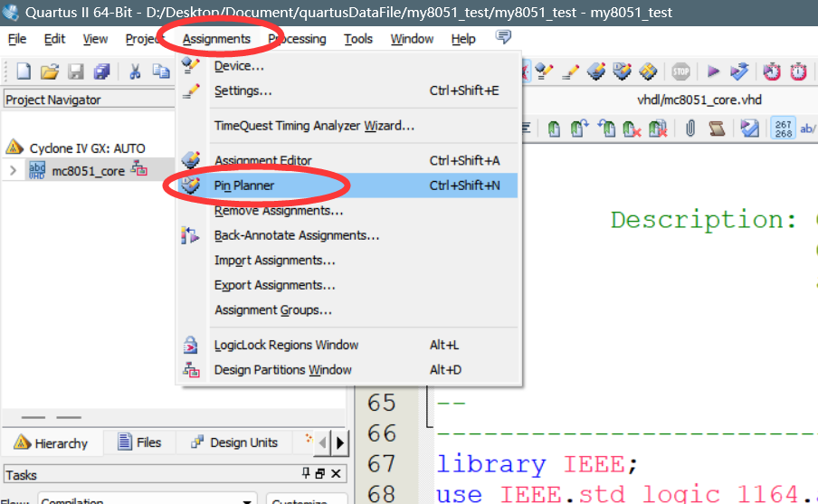Choose Import Assignments... entry
This screenshot has width=818, height=504.
point(347,261)
